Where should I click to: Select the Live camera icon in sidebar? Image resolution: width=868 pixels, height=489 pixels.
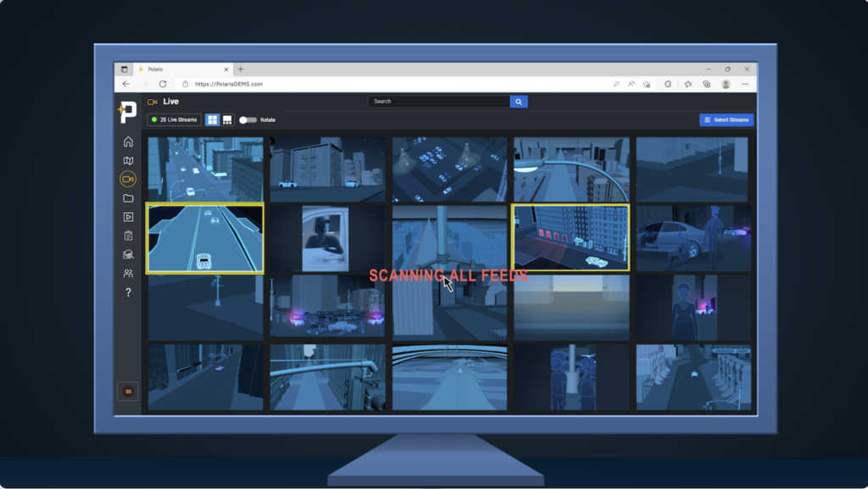coord(128,179)
